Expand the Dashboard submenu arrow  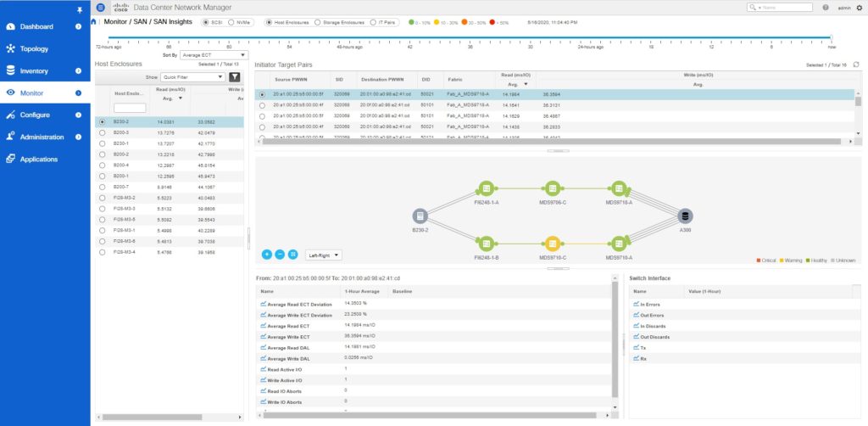click(79, 26)
